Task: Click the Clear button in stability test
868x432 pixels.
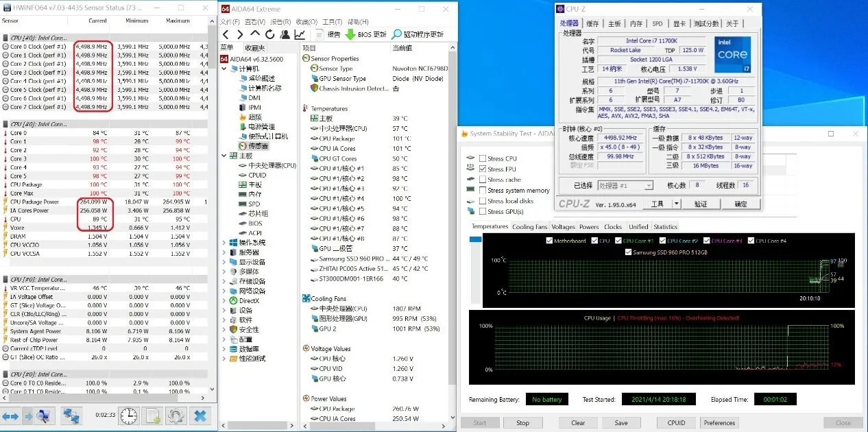Action: (x=579, y=422)
